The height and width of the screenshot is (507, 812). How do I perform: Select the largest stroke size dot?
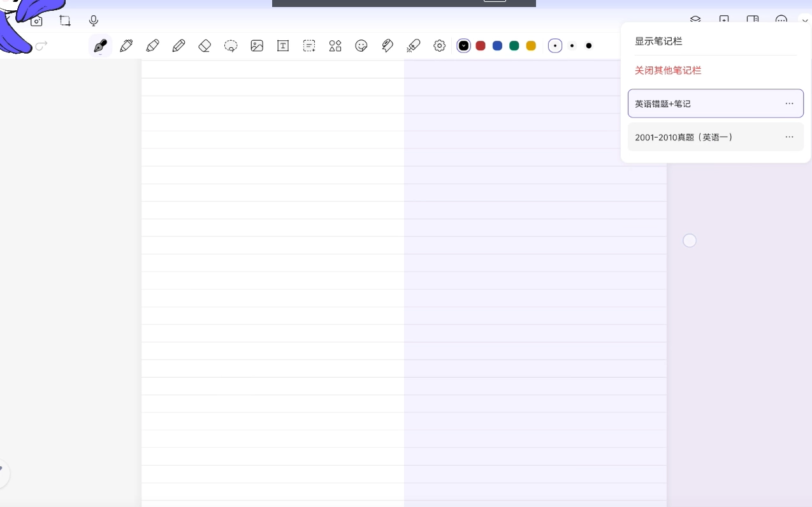pos(589,46)
